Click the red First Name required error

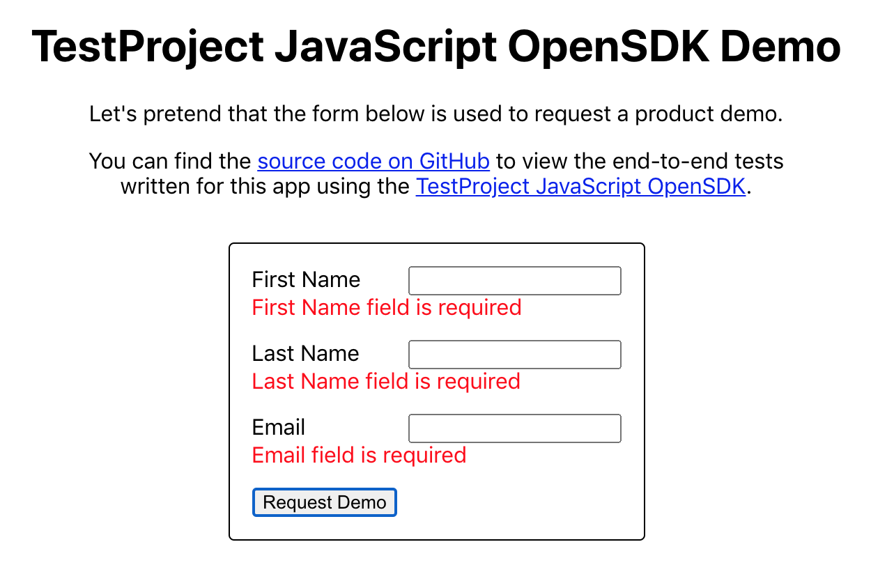tap(387, 307)
